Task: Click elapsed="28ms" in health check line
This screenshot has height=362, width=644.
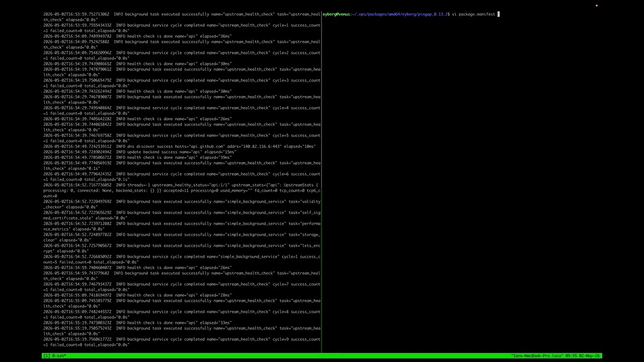Action: 216,295
